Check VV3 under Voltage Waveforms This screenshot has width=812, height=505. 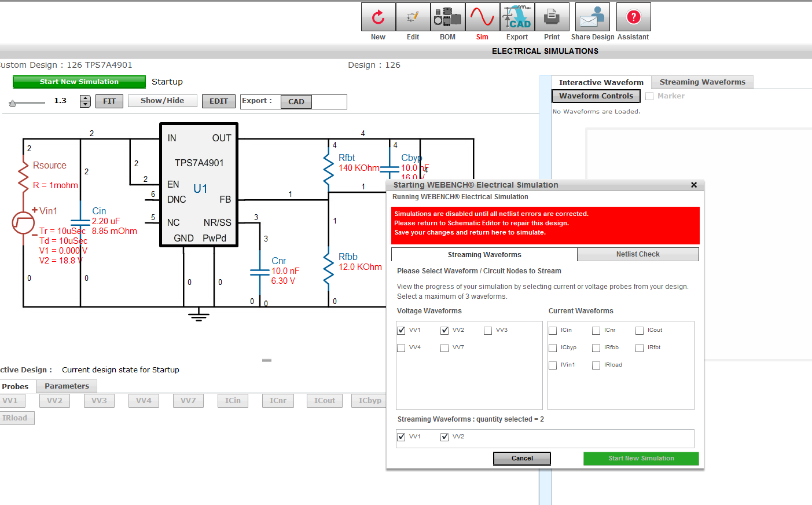[488, 331]
